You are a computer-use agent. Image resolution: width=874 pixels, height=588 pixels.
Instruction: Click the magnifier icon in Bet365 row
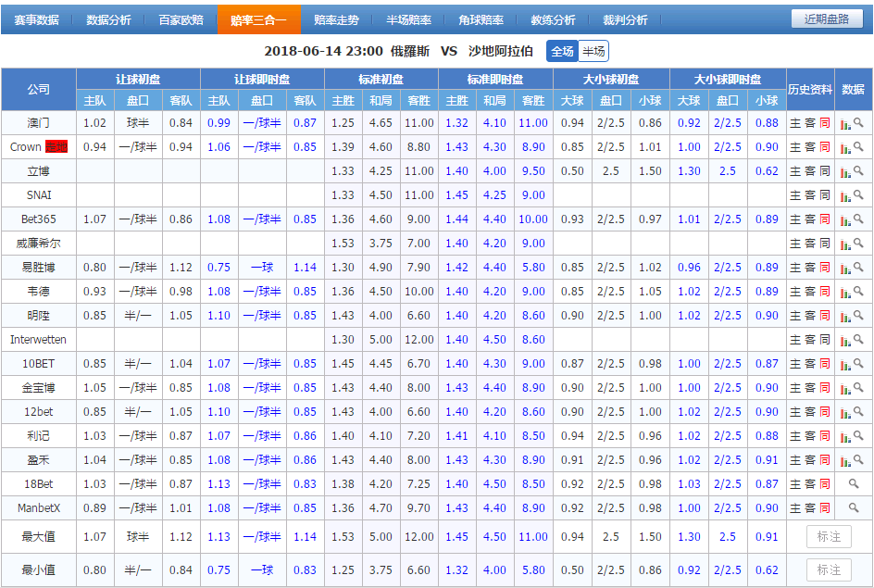pos(858,219)
